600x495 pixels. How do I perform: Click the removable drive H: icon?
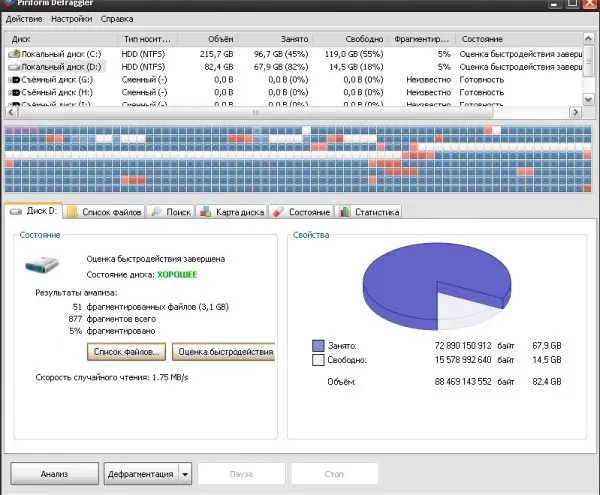point(15,93)
